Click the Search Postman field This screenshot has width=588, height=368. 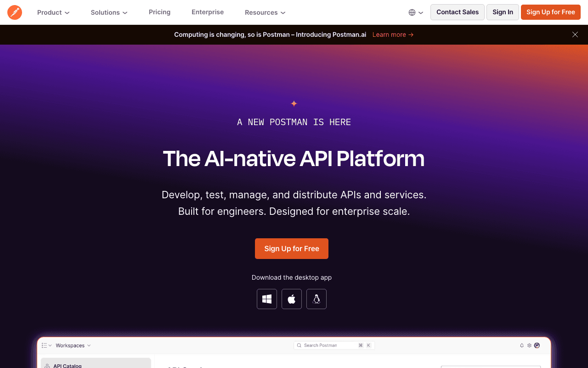334,345
